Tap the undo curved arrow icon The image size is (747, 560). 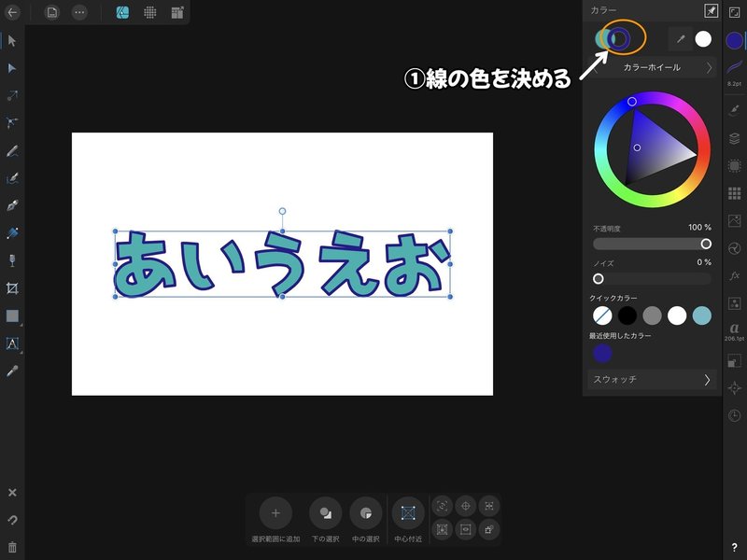(12, 520)
